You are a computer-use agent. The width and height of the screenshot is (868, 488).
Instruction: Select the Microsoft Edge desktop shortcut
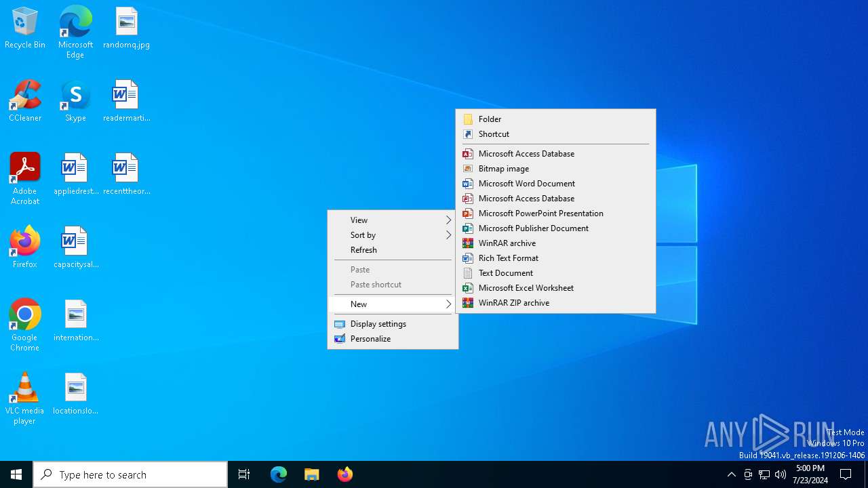pos(75,33)
